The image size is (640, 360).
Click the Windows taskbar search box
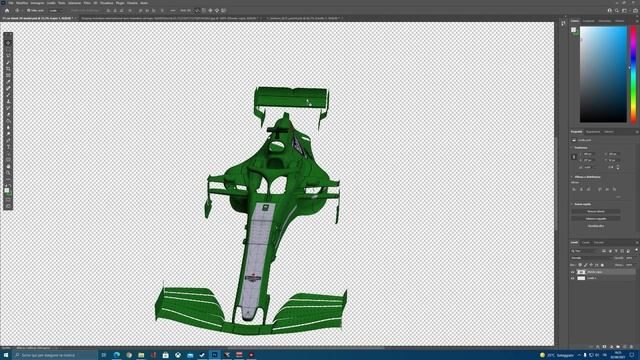pos(55,355)
